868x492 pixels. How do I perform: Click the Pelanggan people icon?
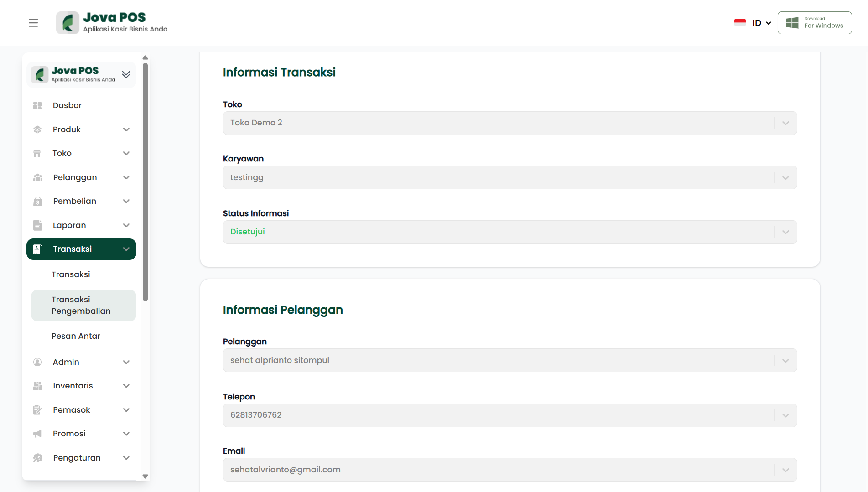click(x=37, y=177)
